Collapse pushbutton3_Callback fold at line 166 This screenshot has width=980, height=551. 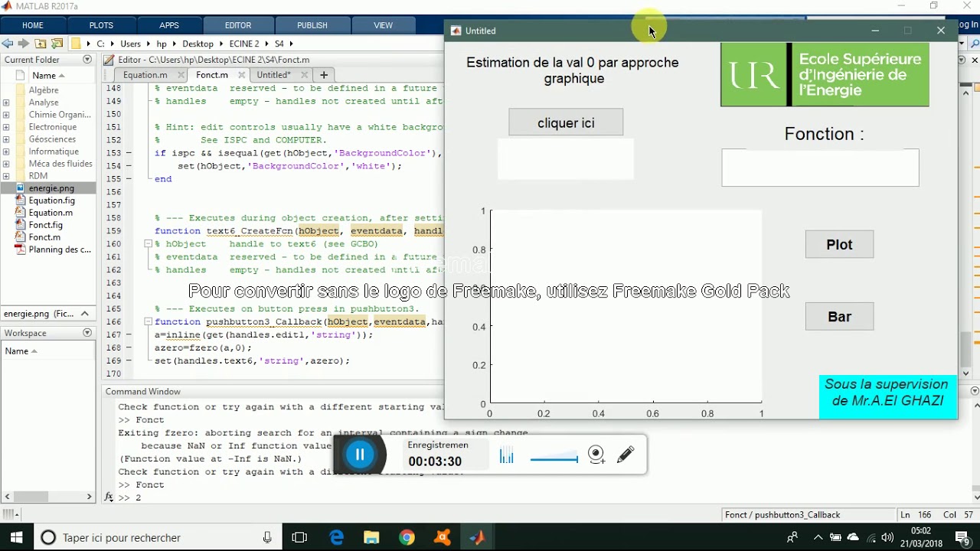pos(149,322)
